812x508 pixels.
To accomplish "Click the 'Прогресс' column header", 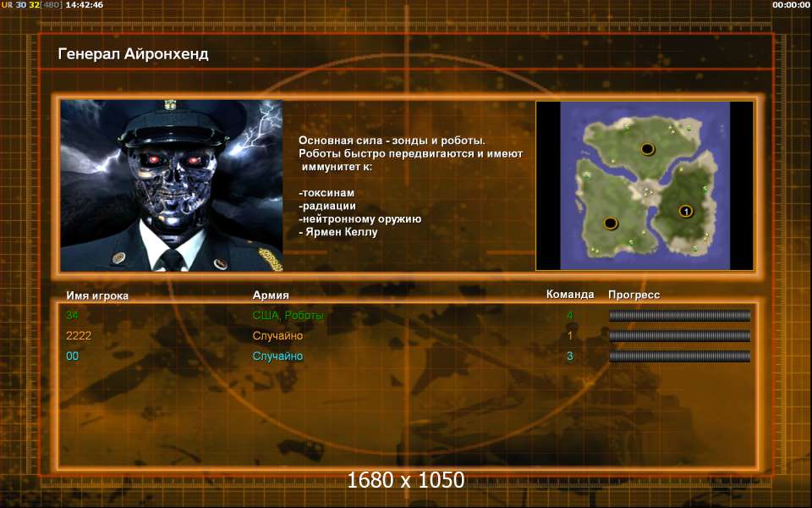I will (x=634, y=295).
